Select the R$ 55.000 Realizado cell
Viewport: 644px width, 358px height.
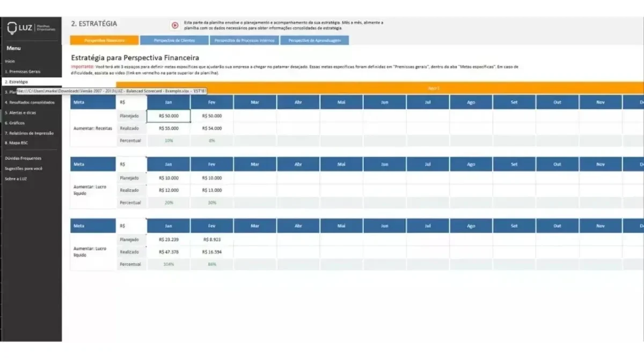[x=169, y=128]
